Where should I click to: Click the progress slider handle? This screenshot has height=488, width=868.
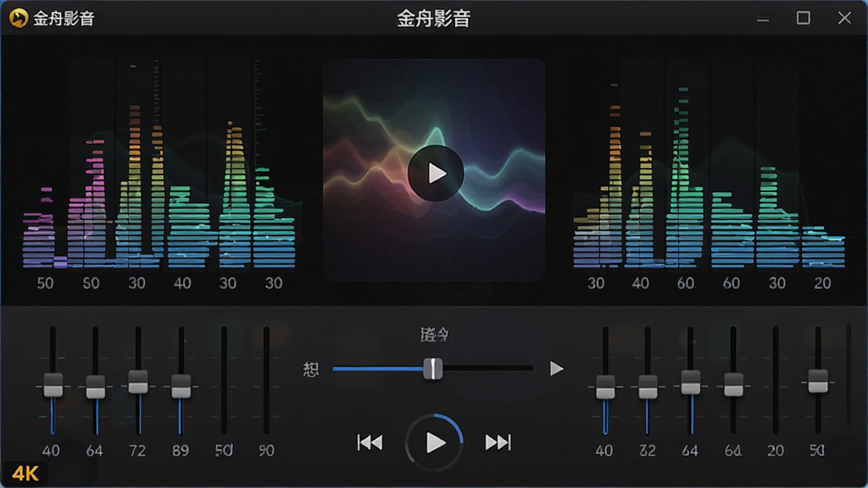pyautogui.click(x=433, y=369)
